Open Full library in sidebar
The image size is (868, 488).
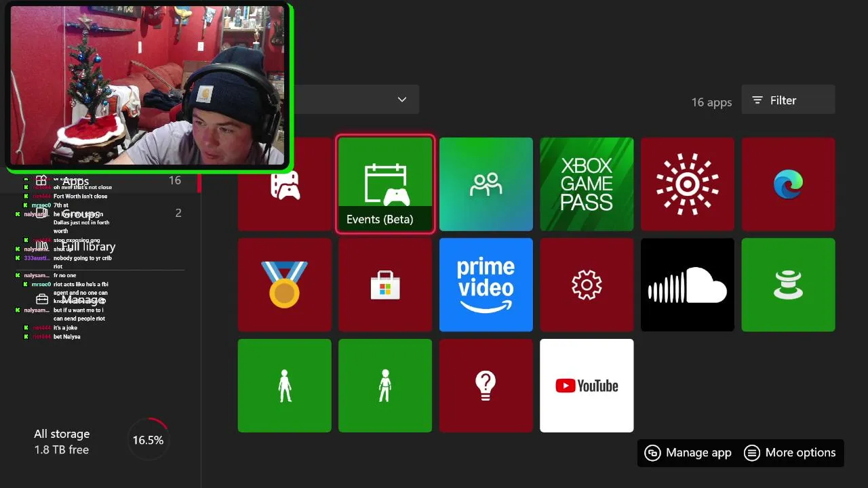pyautogui.click(x=100, y=247)
